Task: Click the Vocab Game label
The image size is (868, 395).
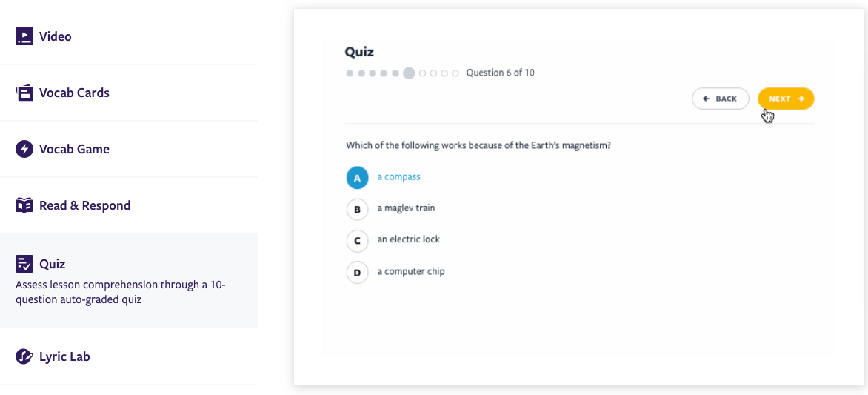Action: (74, 150)
